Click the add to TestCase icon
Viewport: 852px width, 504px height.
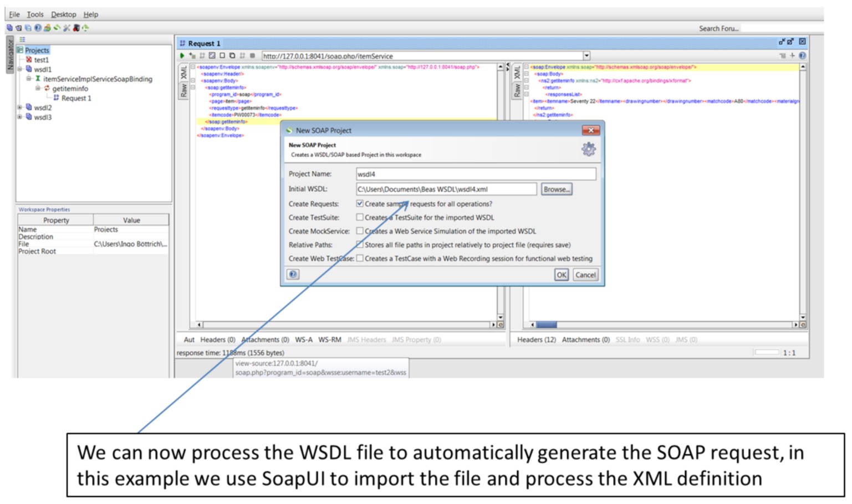192,55
